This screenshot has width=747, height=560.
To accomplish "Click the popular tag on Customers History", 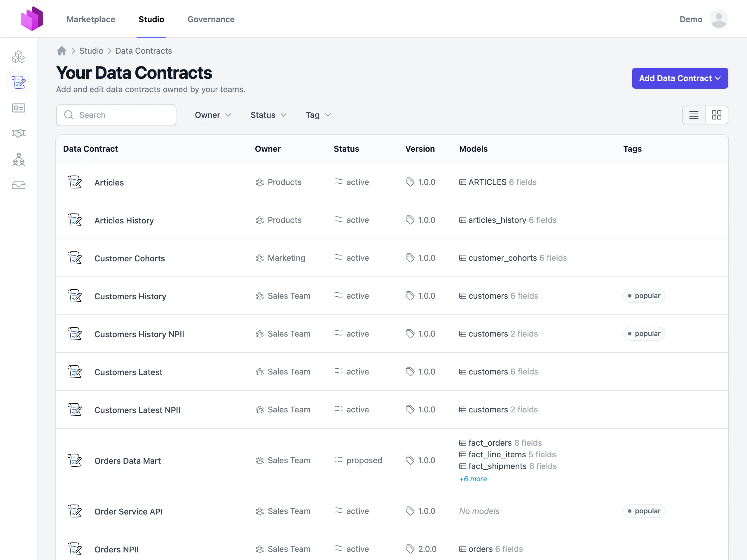I will [x=644, y=296].
